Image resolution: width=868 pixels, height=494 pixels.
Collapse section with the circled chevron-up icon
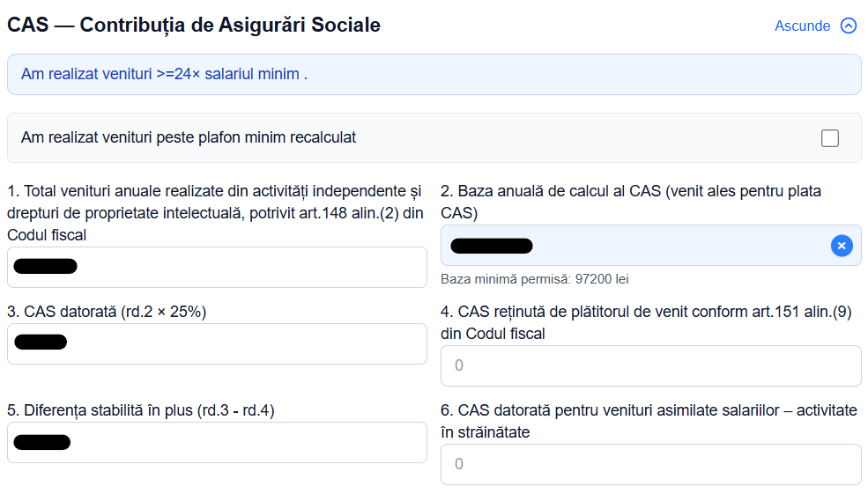(x=848, y=26)
